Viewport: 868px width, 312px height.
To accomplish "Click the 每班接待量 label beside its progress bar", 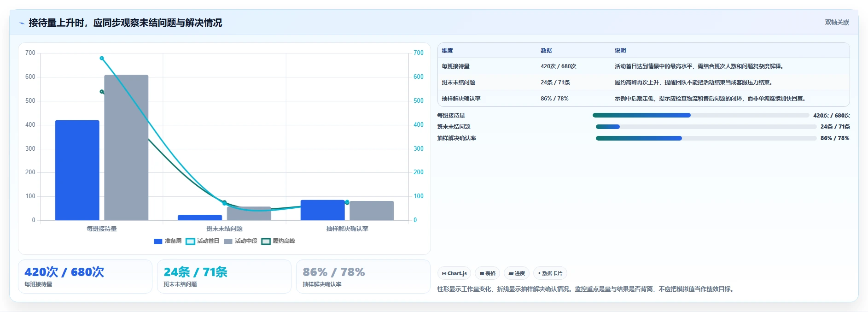I will click(x=451, y=116).
